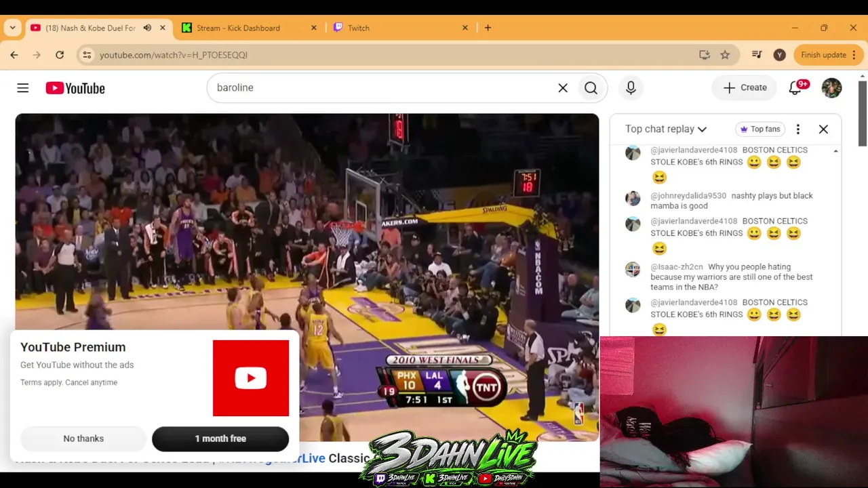Go back to the previous page
Viewport: 868px width, 488px height.
[14, 55]
